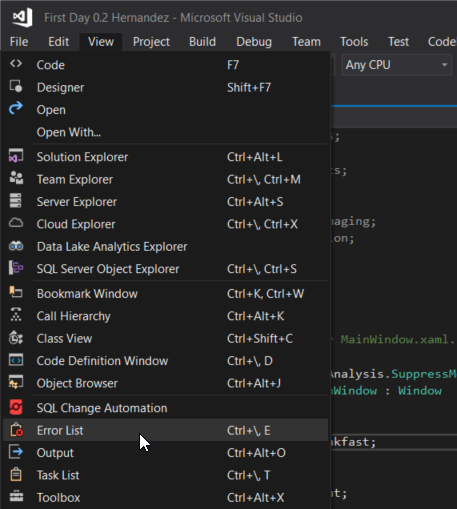The width and height of the screenshot is (457, 509).
Task: Open the Debug menu
Action: click(254, 42)
